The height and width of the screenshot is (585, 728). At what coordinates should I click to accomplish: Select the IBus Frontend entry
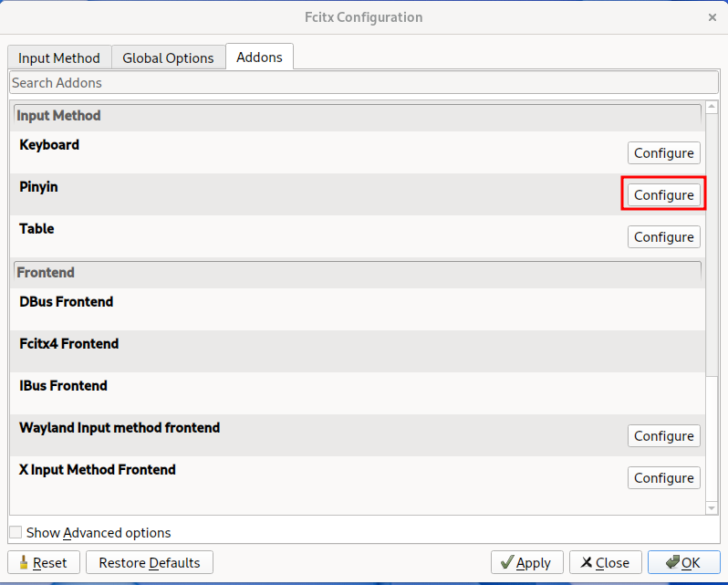point(64,386)
